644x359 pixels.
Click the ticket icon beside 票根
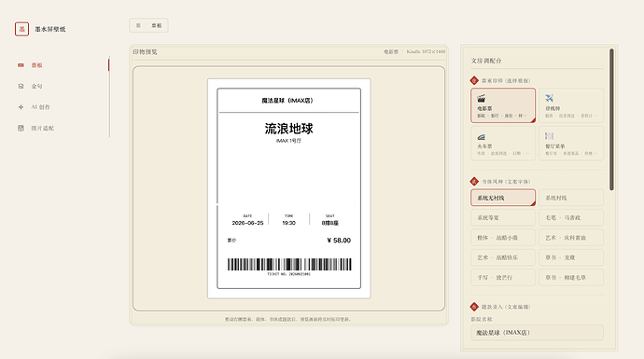(x=21, y=65)
